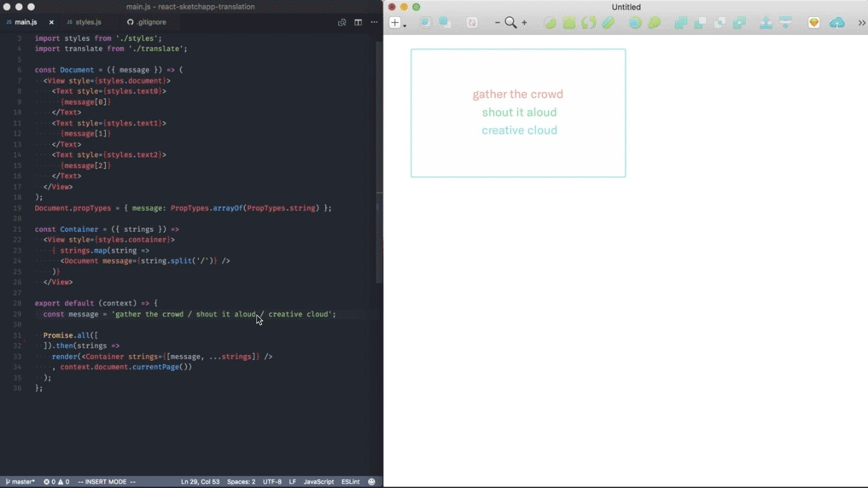Select the Flatten tool in Sketch toolbar
The height and width of the screenshot is (488, 868).
point(608,23)
